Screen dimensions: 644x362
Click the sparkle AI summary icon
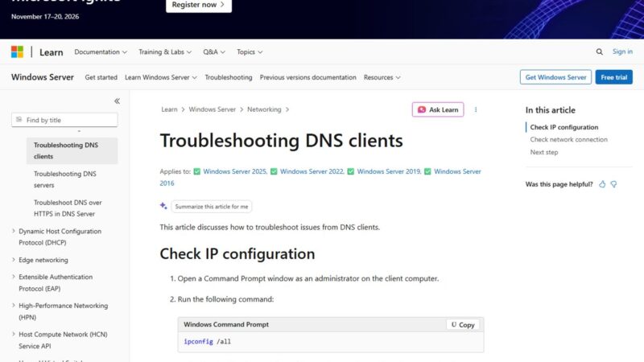click(163, 206)
